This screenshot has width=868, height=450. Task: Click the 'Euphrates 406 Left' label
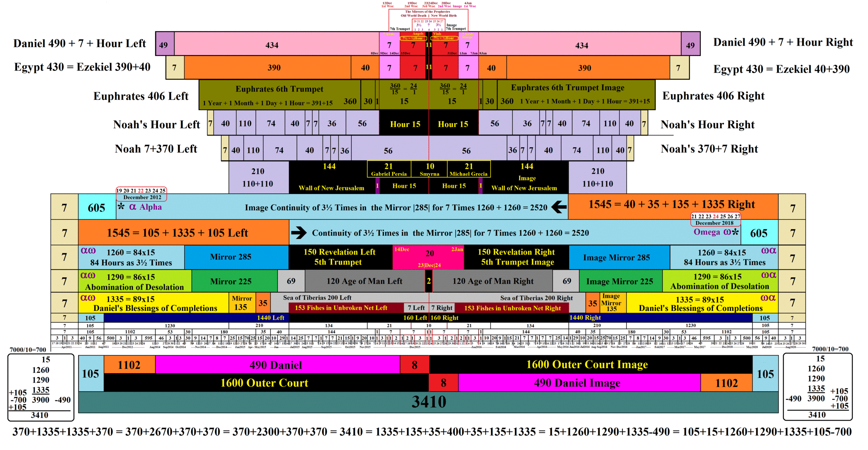click(x=141, y=96)
